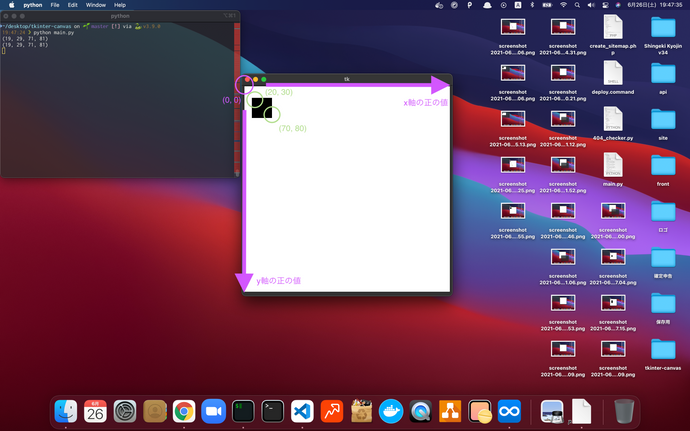Select screenshot 2021-06...1.52.png thumbnail
This screenshot has height=431, width=690.
pyautogui.click(x=563, y=165)
